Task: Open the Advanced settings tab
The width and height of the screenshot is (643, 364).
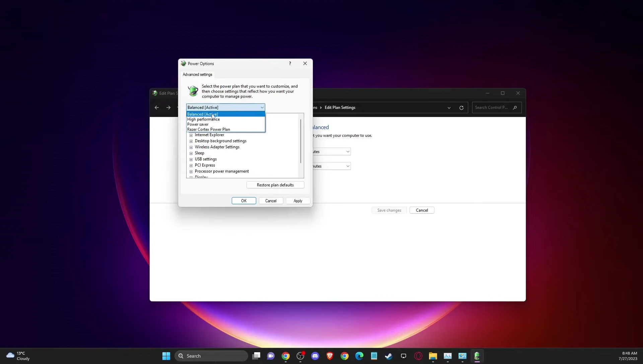Action: point(197,75)
